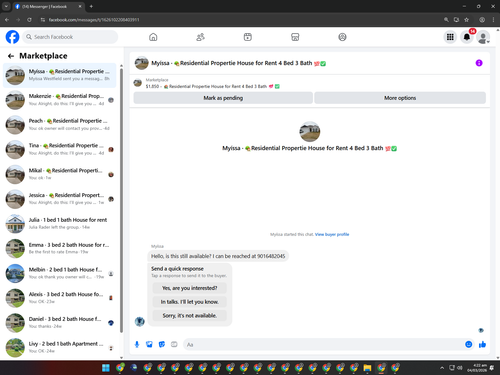
Task: Open Livy 2 bed 1 bath Apartment conversation
Action: click(60, 347)
